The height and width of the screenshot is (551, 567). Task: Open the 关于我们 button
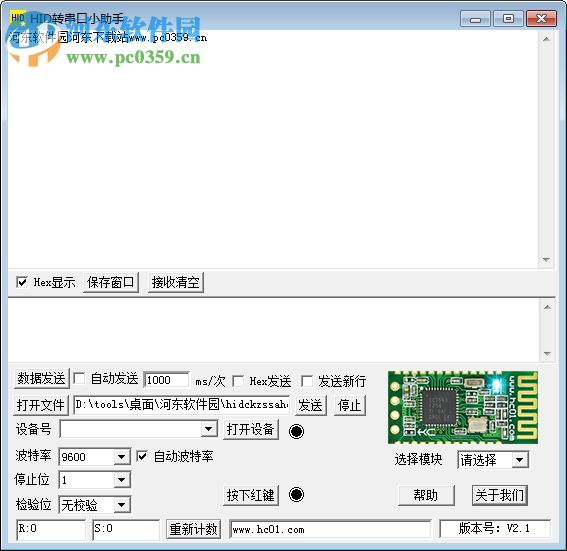[499, 495]
